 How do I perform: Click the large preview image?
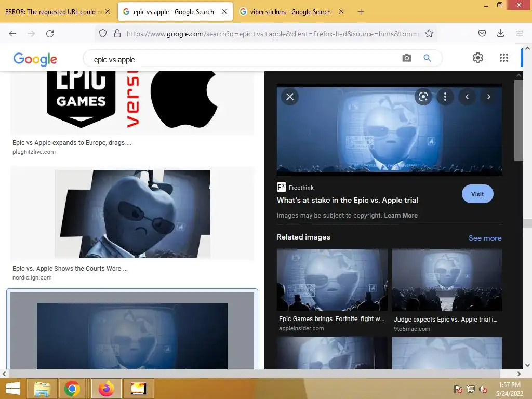[389, 129]
